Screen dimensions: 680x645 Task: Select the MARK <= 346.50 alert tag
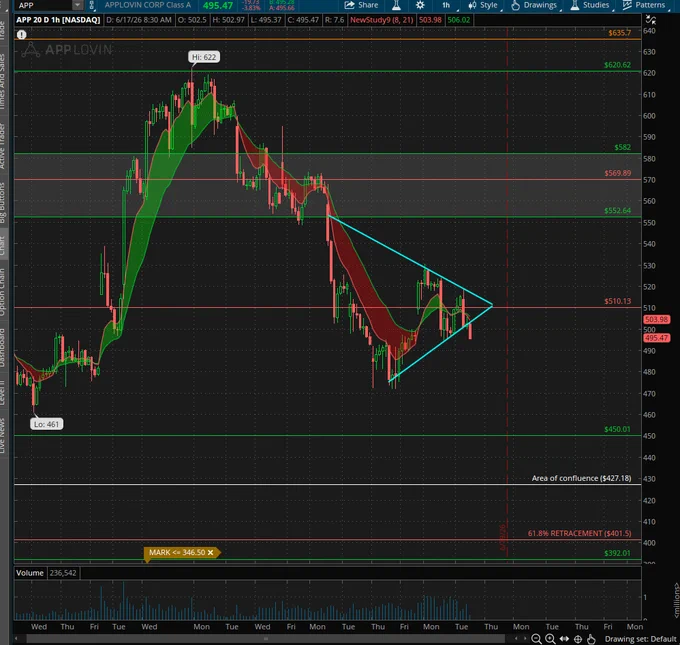pyautogui.click(x=182, y=553)
